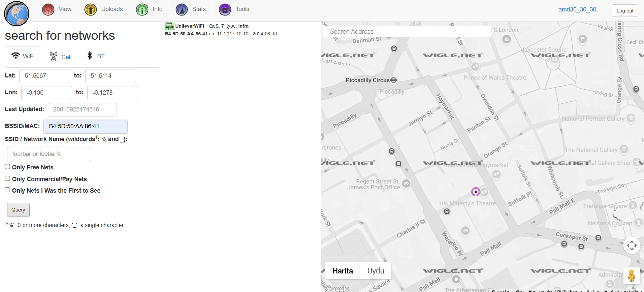This screenshot has height=292, width=644.
Task: Click the green Info icon
Action: click(142, 10)
